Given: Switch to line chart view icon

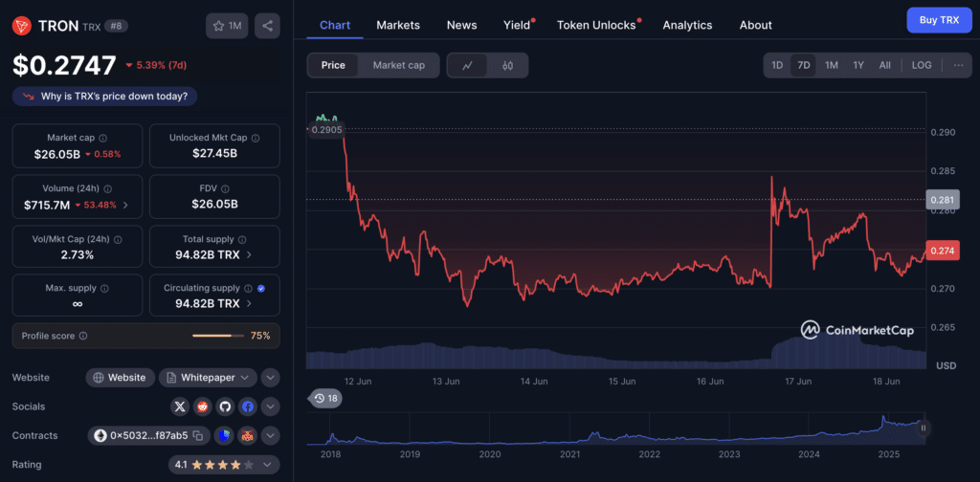Looking at the screenshot, I should pyautogui.click(x=467, y=65).
